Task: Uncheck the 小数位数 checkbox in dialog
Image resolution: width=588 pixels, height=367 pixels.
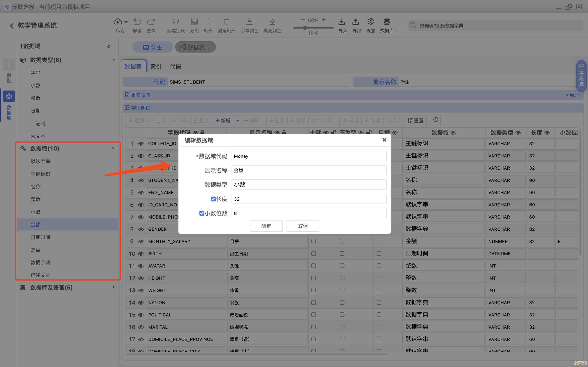Action: tap(202, 213)
